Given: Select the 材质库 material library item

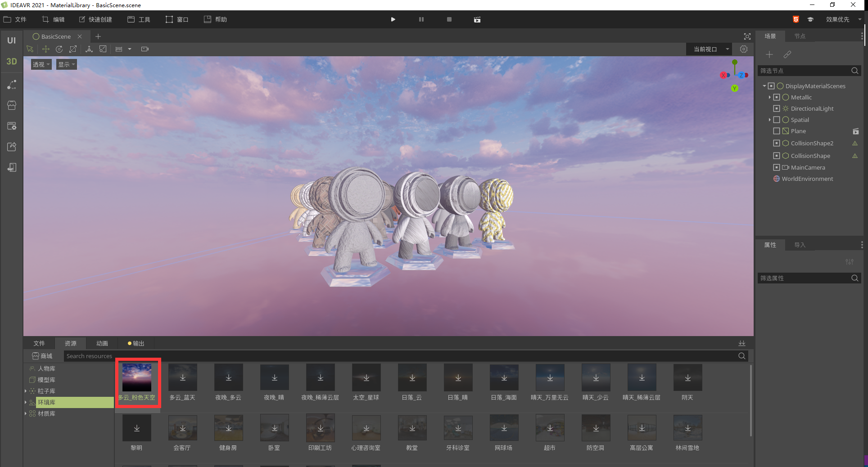Looking at the screenshot, I should click(46, 413).
